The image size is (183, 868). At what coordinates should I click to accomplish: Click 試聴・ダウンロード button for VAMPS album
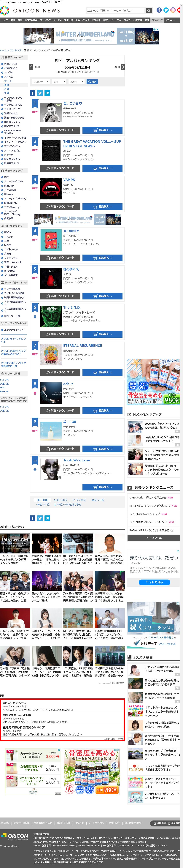coord(60,206)
